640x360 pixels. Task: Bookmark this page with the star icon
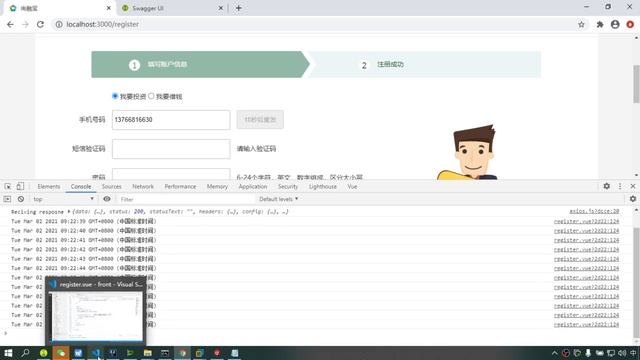[581, 24]
